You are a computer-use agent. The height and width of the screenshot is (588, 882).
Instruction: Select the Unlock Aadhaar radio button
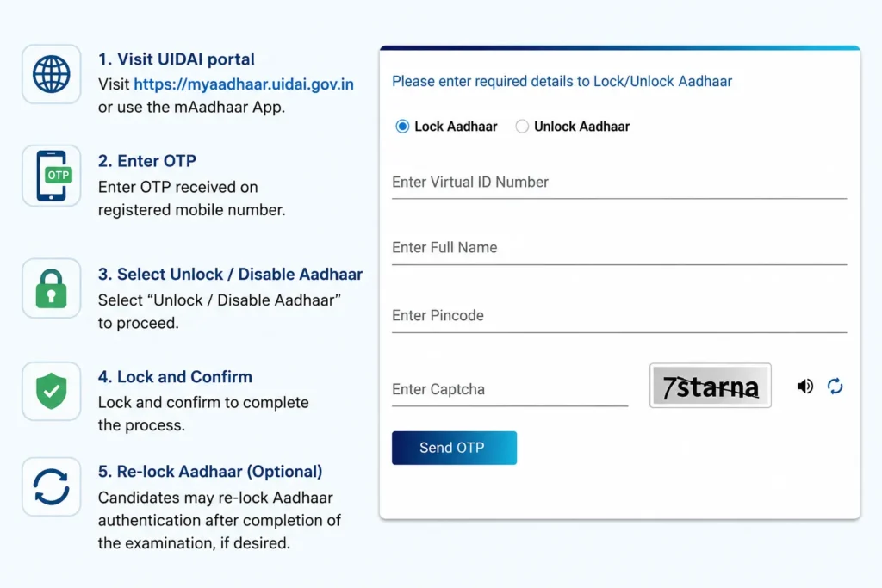coord(522,127)
